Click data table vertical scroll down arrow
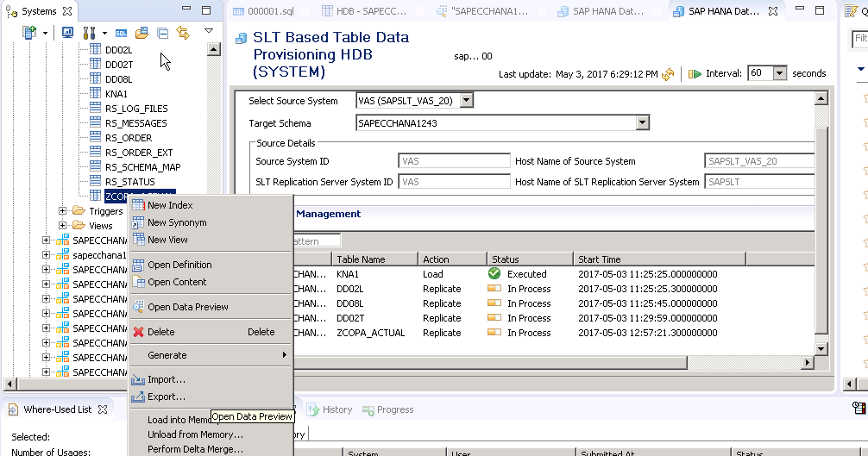This screenshot has width=868, height=456. 821,349
